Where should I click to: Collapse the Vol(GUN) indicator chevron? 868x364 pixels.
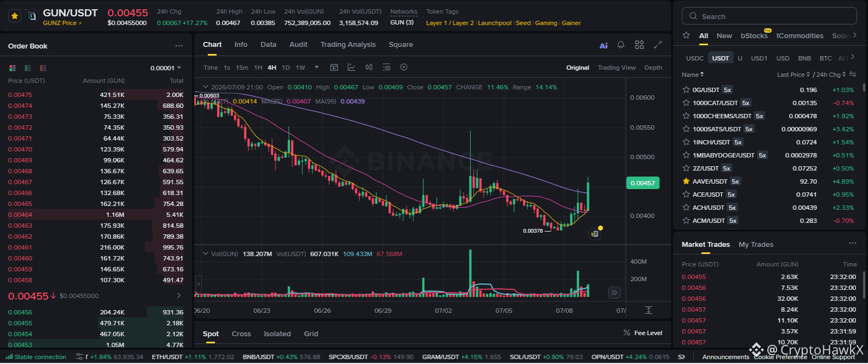[x=206, y=254]
